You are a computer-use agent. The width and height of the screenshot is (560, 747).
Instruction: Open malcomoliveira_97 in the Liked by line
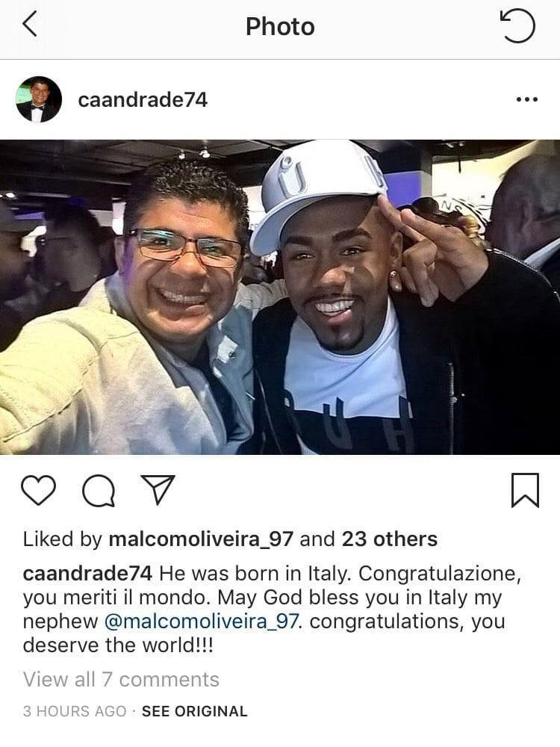[x=200, y=539]
